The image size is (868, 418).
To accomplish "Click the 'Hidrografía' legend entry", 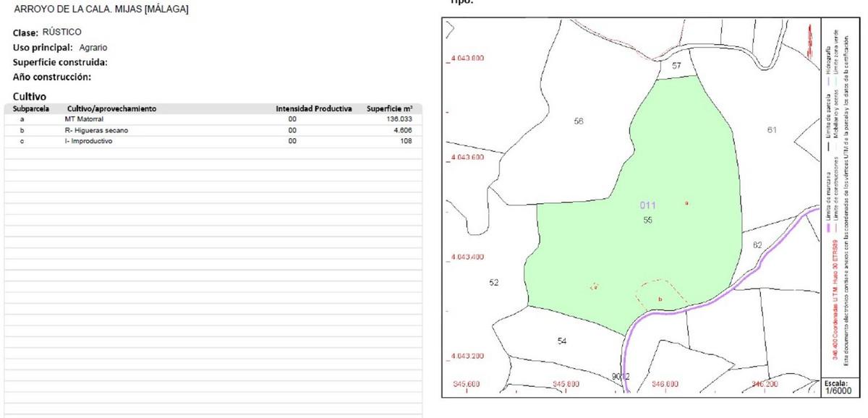I will click(x=828, y=59).
